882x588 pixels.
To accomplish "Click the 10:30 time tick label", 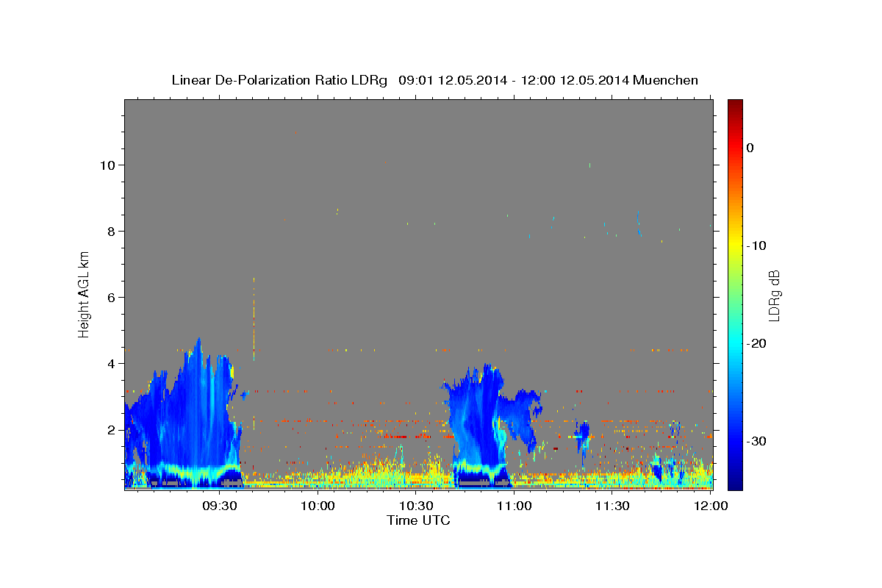I will [416, 506].
